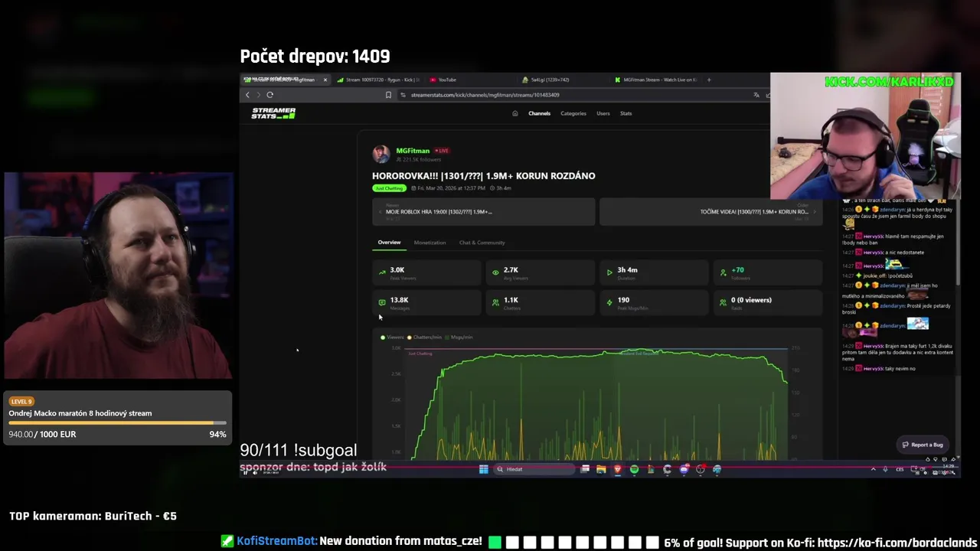Click the Messages chat bubble icon
The width and height of the screenshot is (980, 551).
[382, 302]
